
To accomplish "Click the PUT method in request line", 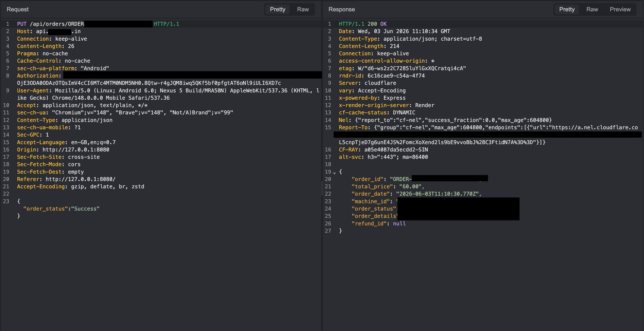I will pos(22,24).
